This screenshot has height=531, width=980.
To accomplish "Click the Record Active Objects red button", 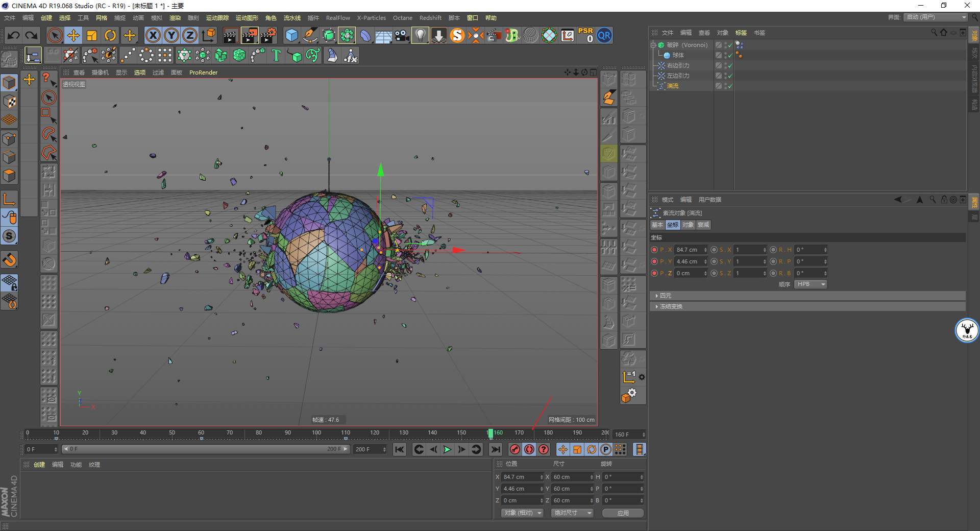I will [515, 449].
